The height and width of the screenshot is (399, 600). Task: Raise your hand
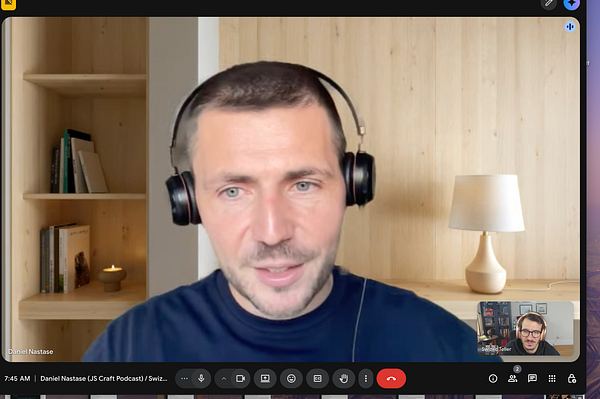click(x=344, y=378)
